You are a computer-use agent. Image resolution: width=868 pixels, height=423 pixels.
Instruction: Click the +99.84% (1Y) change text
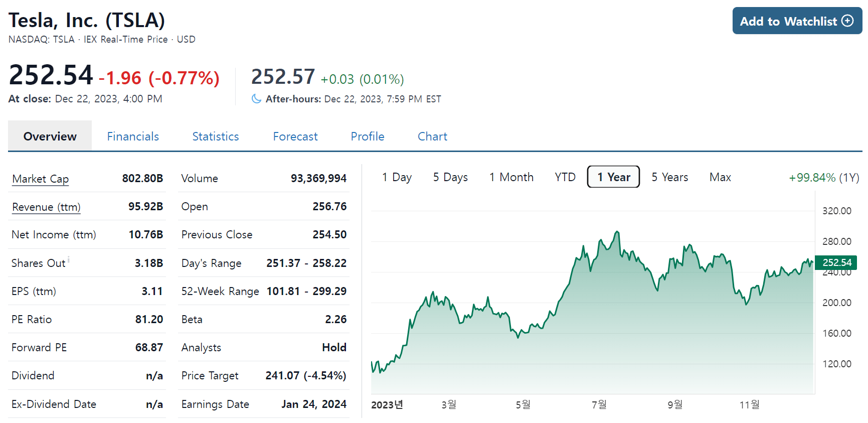coord(824,178)
